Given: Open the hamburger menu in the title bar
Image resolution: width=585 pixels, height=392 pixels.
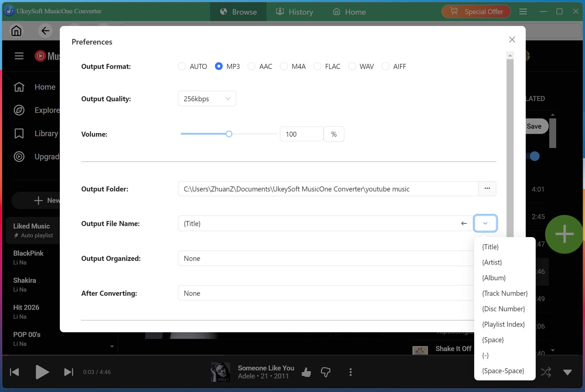Looking at the screenshot, I should click(x=523, y=12).
